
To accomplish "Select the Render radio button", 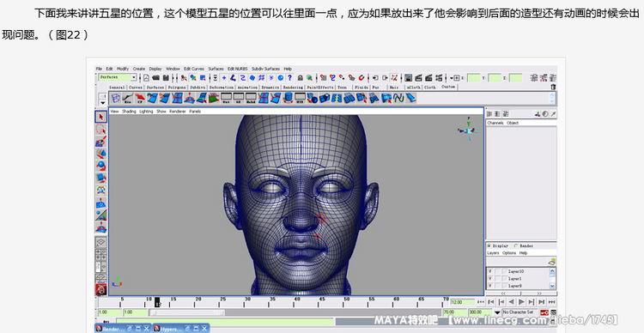I will coord(516,246).
